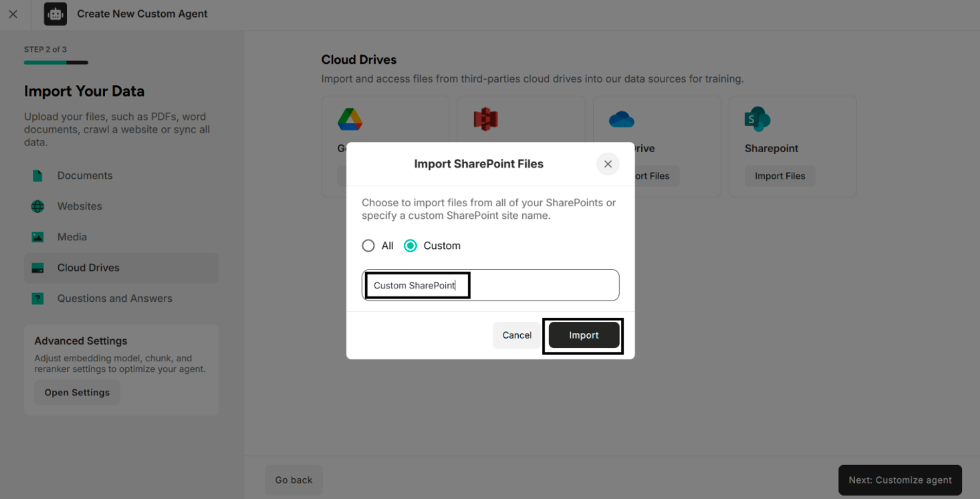
Task: Select the Documents icon in sidebar
Action: 38,175
